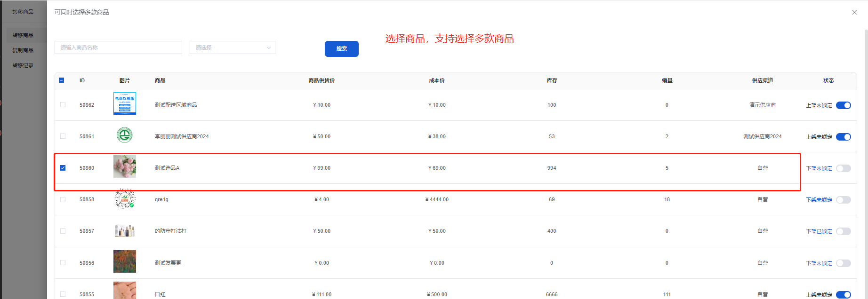This screenshot has width=868, height=299.
Task: Close the product selection dialog
Action: coord(854,12)
